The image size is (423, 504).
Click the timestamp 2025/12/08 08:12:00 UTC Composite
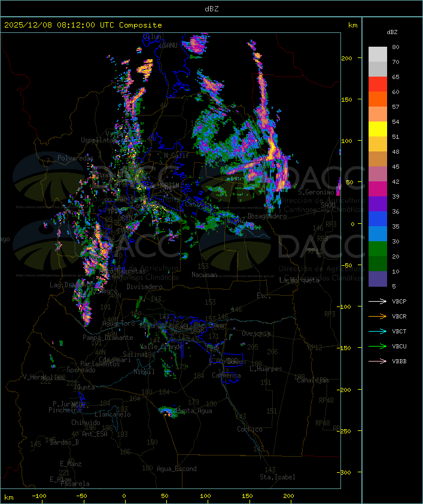click(83, 25)
